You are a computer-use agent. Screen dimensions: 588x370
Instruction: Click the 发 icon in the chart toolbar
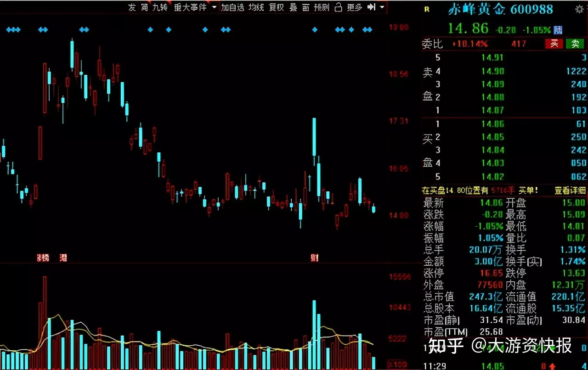(132, 7)
